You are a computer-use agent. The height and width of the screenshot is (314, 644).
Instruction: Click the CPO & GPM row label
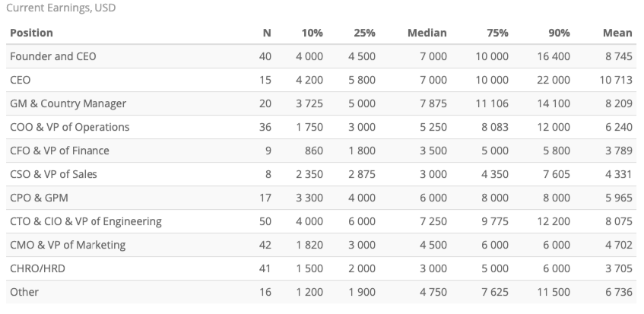[38, 198]
